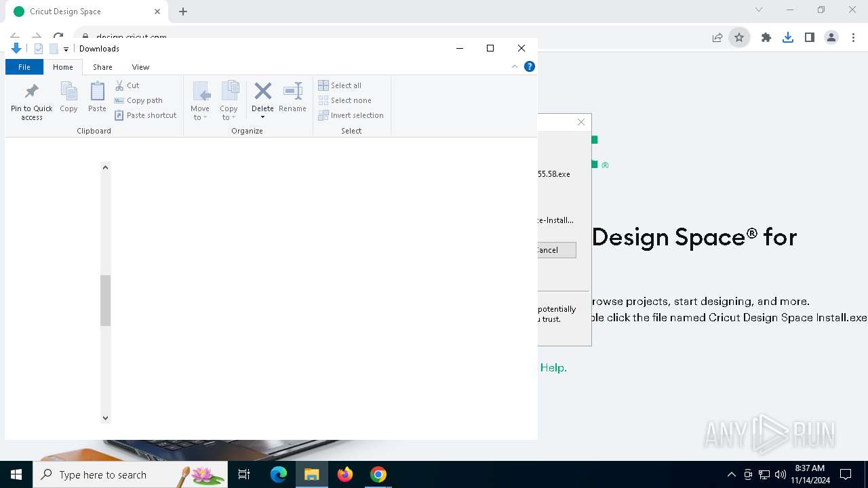
Task: Open Chrome profile avatar icon
Action: pyautogui.click(x=831, y=38)
